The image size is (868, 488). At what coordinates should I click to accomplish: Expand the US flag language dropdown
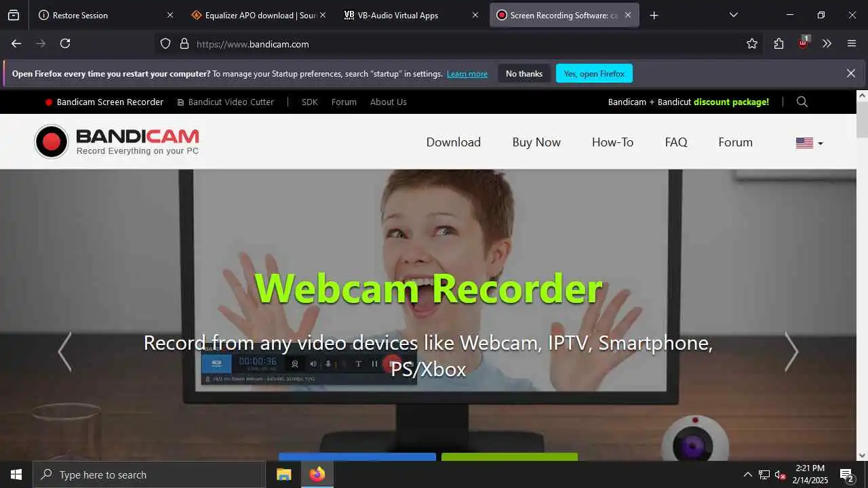coord(809,143)
